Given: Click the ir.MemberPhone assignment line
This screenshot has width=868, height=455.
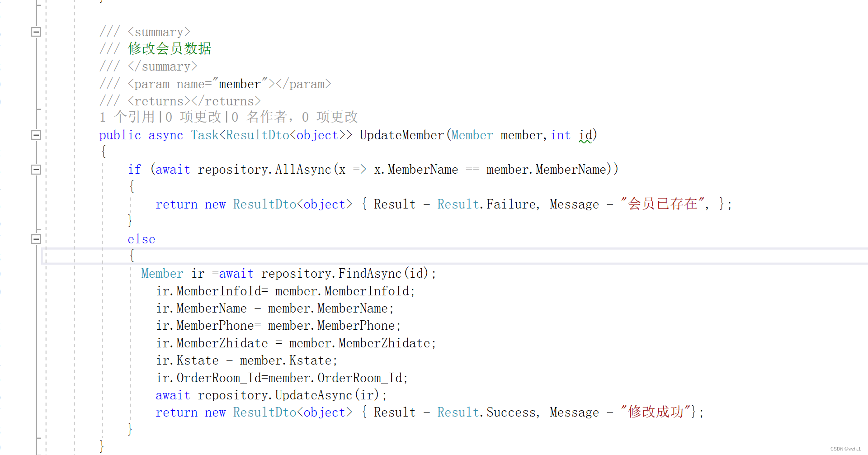Looking at the screenshot, I should tap(278, 326).
